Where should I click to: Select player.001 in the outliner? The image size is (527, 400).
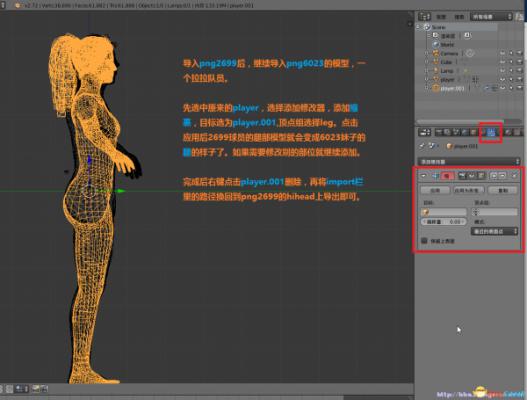[452, 88]
